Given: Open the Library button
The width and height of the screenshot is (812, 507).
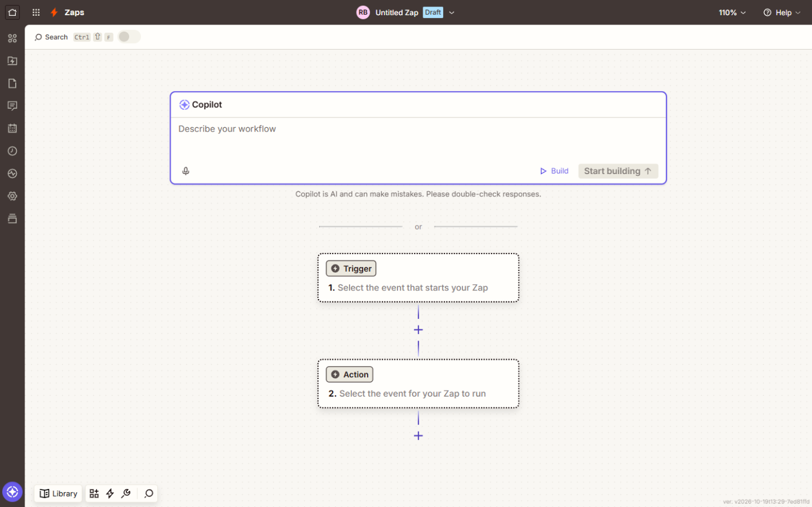Looking at the screenshot, I should click(58, 494).
